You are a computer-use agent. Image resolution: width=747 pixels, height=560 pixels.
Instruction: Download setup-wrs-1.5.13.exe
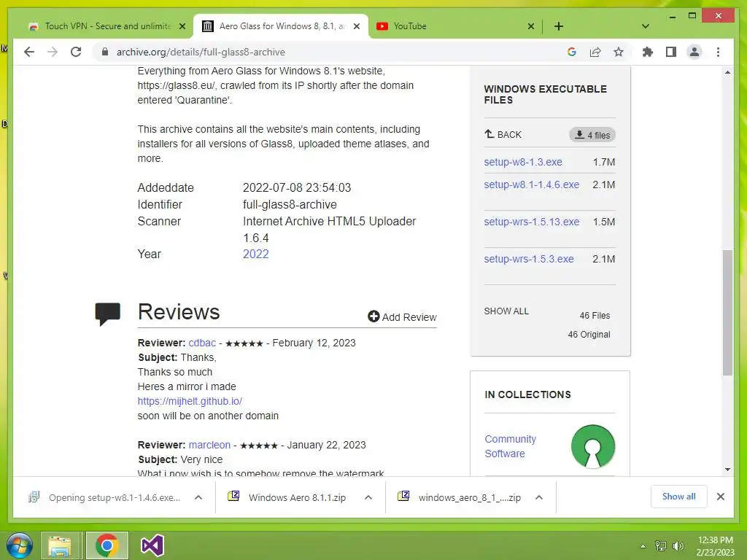pyautogui.click(x=531, y=222)
